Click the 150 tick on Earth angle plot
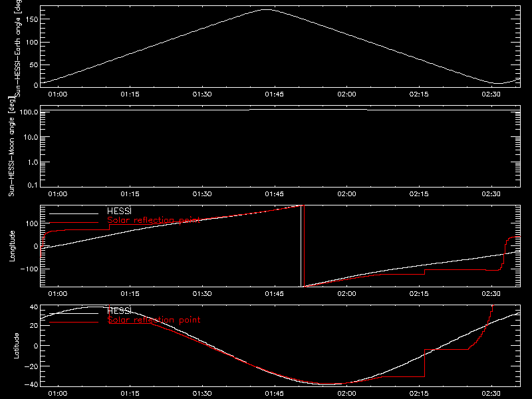The image size is (532, 399). tap(31, 19)
